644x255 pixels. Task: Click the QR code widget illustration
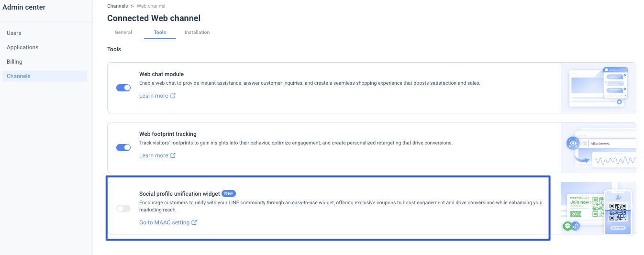tap(598, 208)
